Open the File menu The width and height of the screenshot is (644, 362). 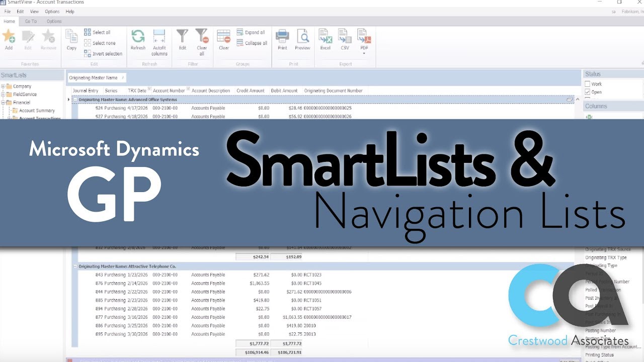pos(7,11)
